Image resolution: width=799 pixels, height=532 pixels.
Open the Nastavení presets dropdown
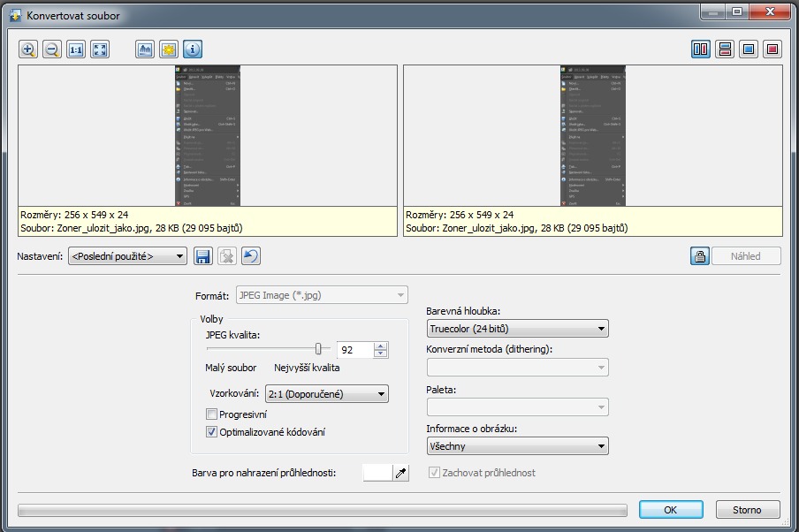(x=128, y=256)
